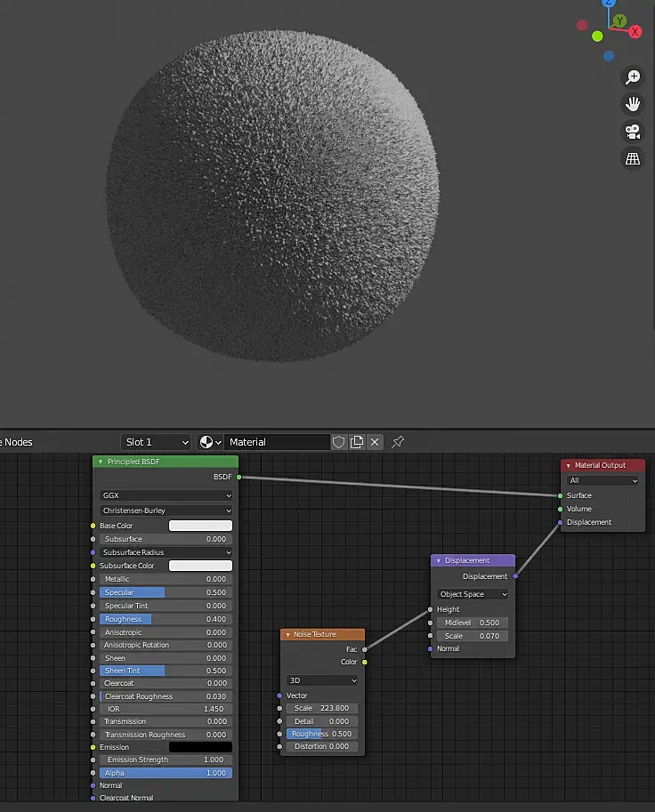Click the Emission Strength field
The image size is (655, 812).
(166, 760)
